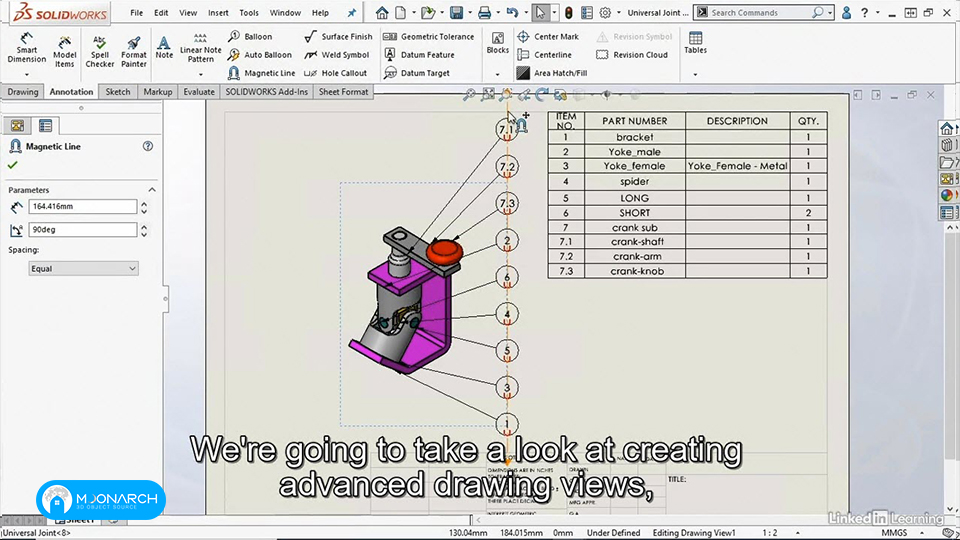Switch to the Drawing tab

point(23,92)
